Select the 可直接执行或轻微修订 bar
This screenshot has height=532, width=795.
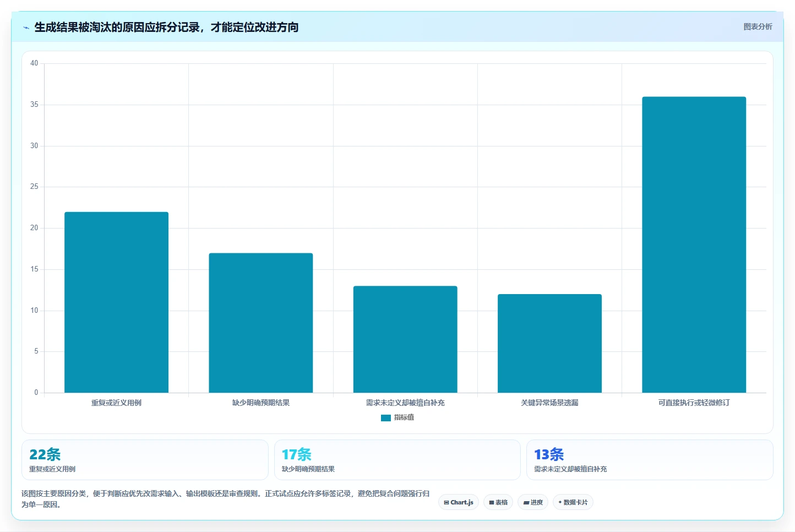[x=694, y=245]
